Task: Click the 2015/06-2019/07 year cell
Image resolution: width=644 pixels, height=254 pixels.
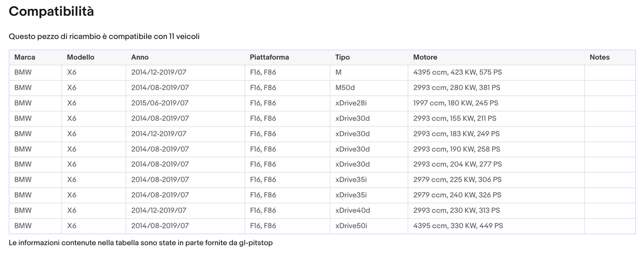Action: click(160, 103)
